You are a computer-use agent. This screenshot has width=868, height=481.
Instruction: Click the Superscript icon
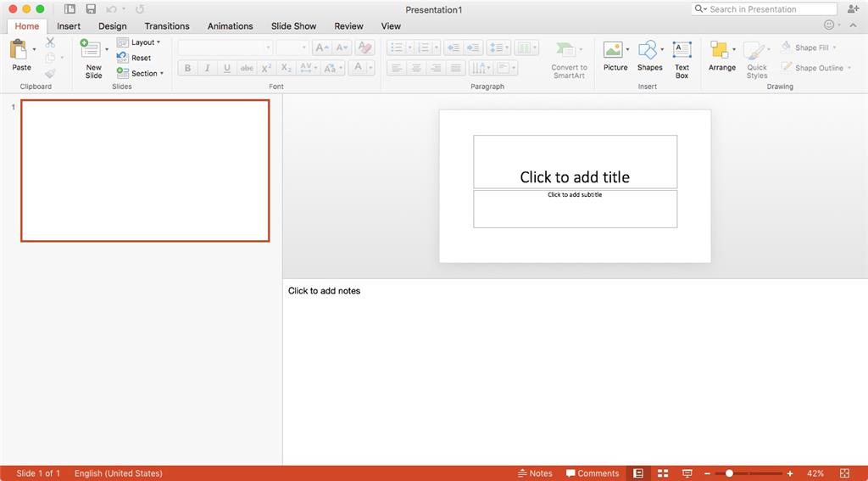click(266, 68)
